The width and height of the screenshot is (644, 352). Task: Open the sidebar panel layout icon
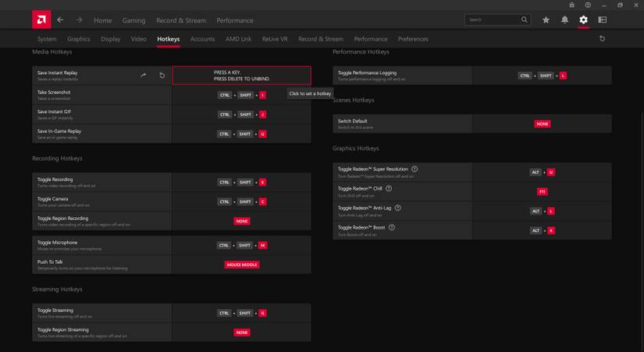pos(603,20)
